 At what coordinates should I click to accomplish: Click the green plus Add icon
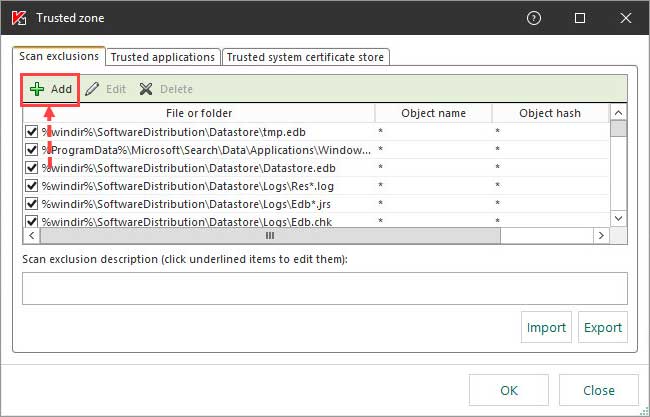tap(37, 89)
